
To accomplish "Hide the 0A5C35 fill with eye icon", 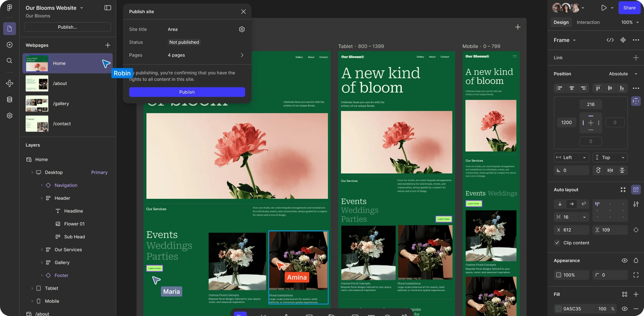I will [x=624, y=309].
